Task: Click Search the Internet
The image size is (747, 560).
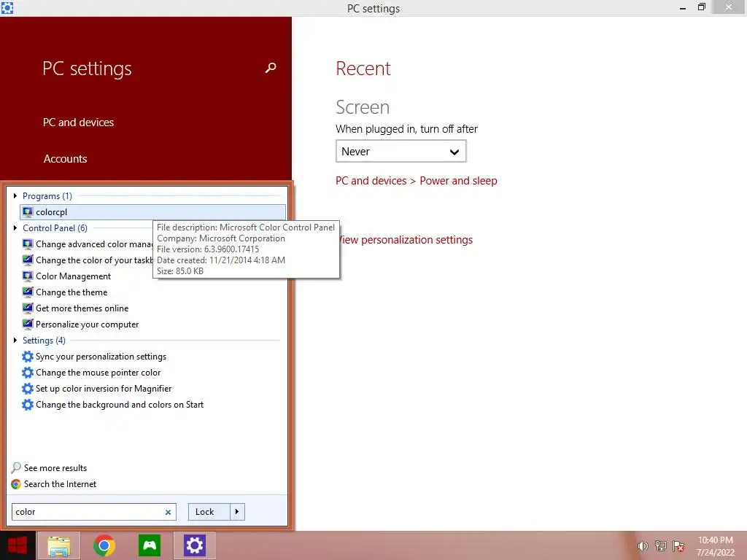Action: tap(60, 484)
